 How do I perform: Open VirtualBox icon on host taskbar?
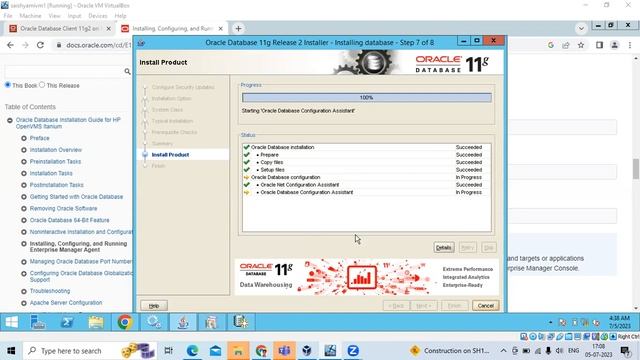(307, 351)
